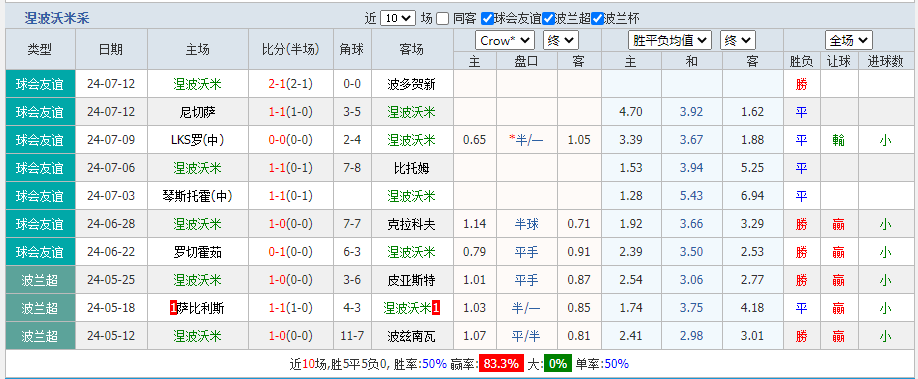Click handicap 半球 in 克拉科夫 row
918x379 pixels.
(x=526, y=224)
